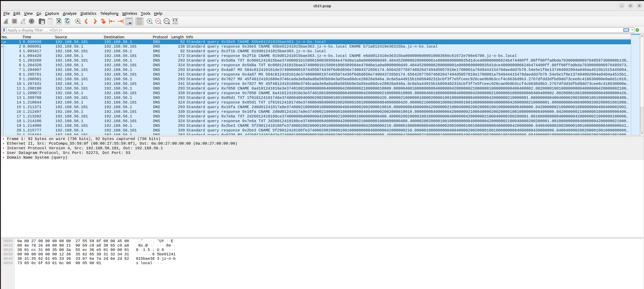The image size is (644, 289).
Task: Open the Analyze menu
Action: tap(70, 13)
